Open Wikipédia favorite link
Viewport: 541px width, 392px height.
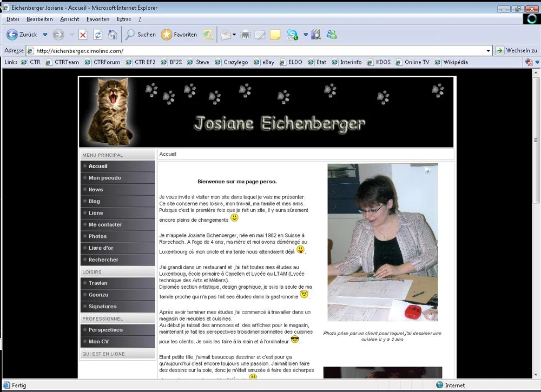[451, 62]
